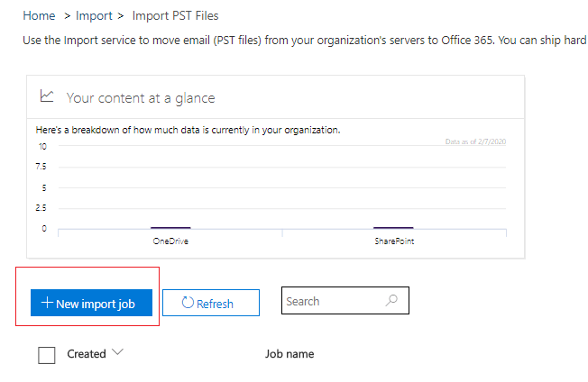
Task: Click the magnifying glass search icon
Action: [391, 301]
